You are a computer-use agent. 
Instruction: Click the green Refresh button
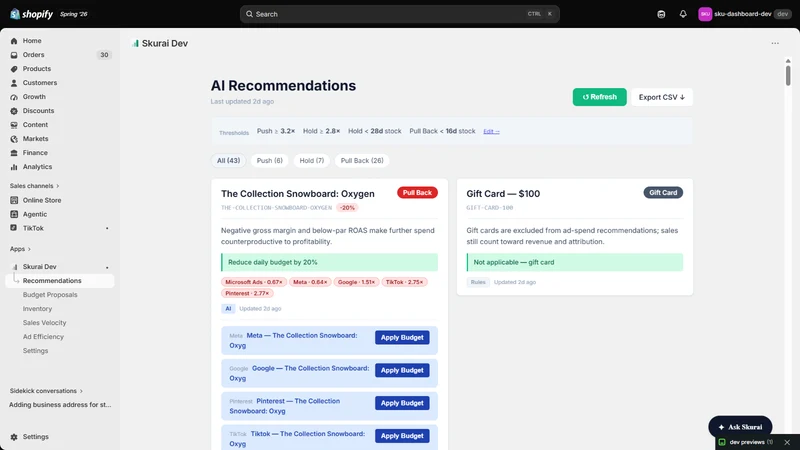pos(599,97)
